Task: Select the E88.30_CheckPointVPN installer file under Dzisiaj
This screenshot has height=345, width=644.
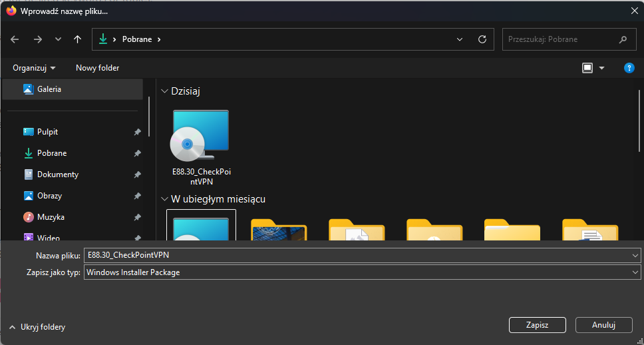Action: (201, 147)
